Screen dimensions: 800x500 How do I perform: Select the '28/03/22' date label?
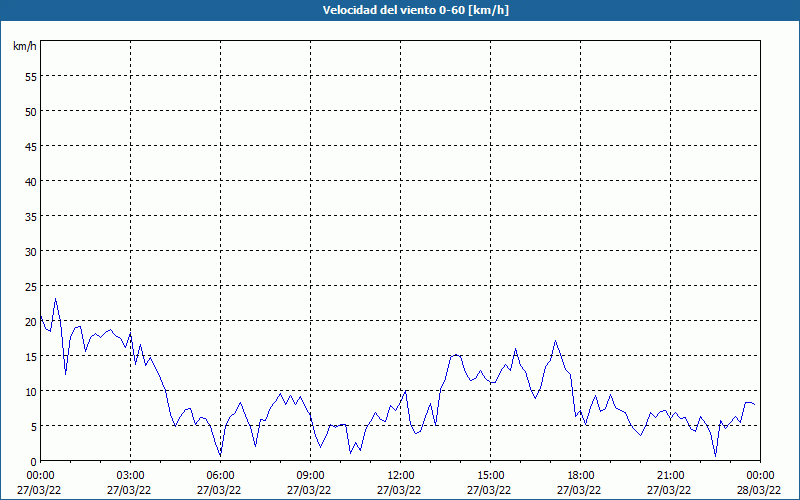760,490
